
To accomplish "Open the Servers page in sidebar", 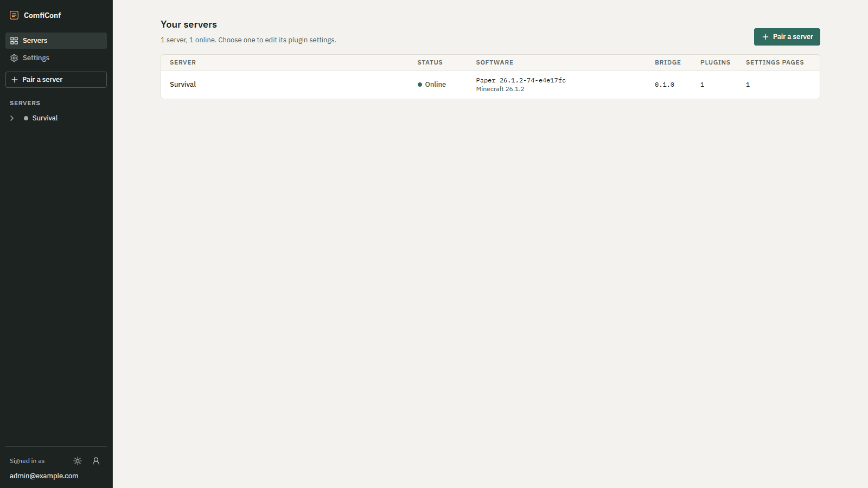I will 56,41.
